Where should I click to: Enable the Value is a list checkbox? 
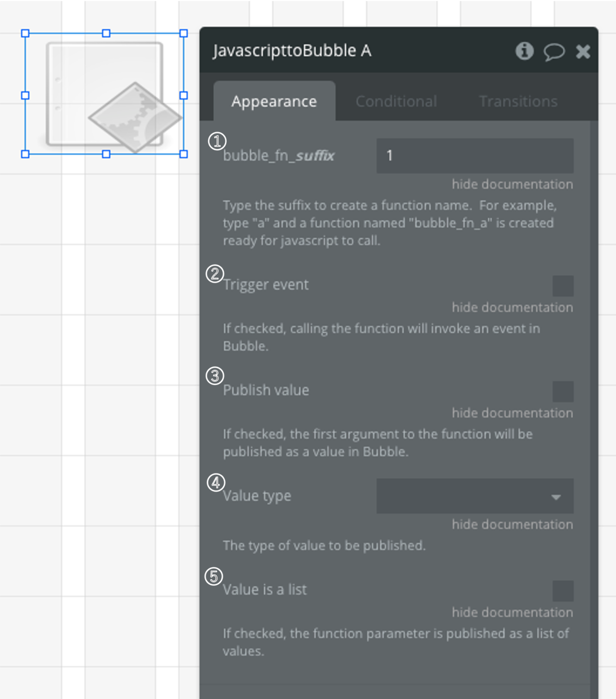563,591
